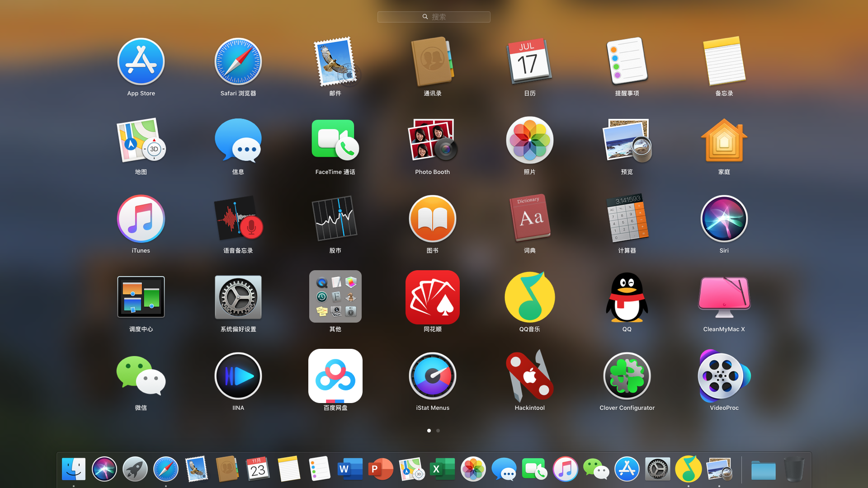Launch the Hackintool app
868x488 pixels.
529,376
